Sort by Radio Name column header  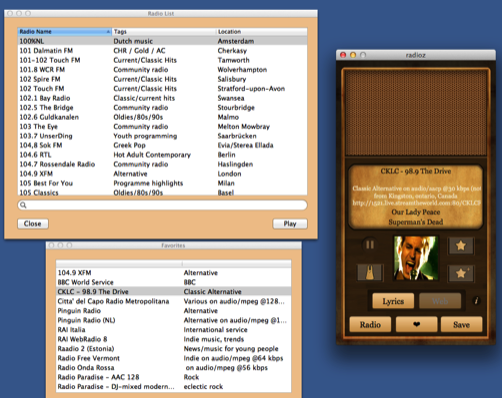coord(65,32)
